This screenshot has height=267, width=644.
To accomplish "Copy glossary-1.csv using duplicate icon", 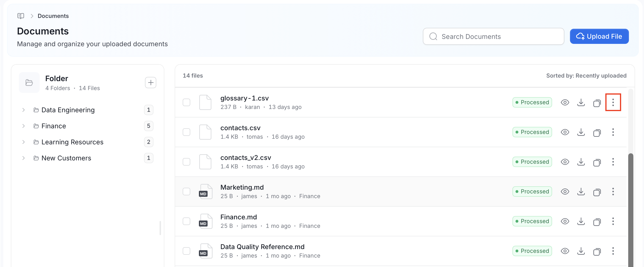I will click(597, 103).
